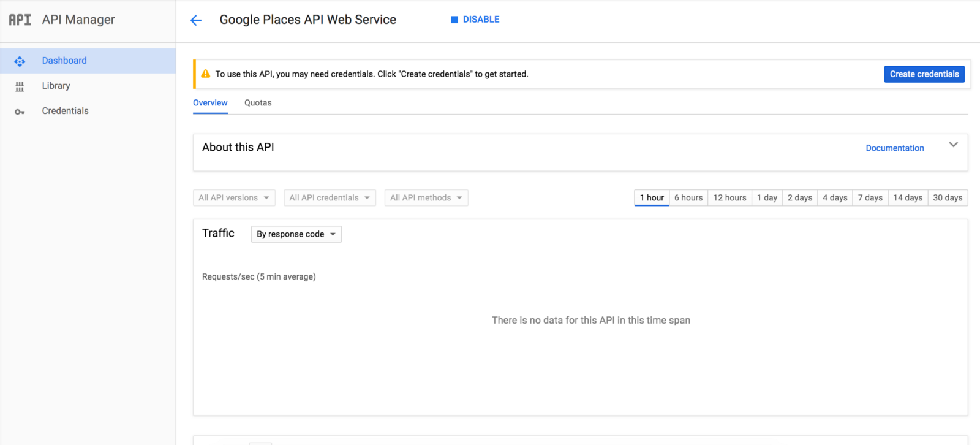The width and height of the screenshot is (980, 445).
Task: Click the Credentials key icon
Action: click(x=20, y=112)
